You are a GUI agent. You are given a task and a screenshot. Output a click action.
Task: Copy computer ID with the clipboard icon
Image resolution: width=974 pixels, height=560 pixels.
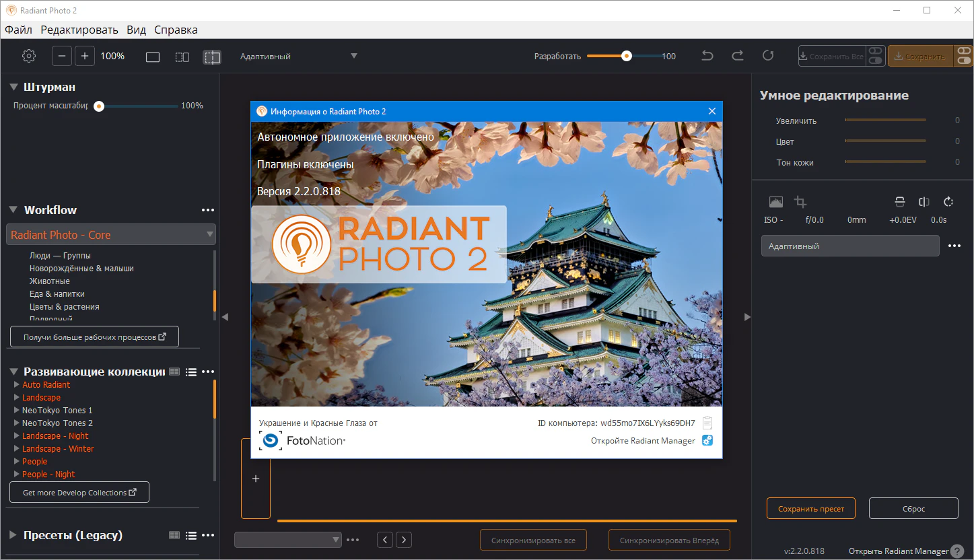pyautogui.click(x=707, y=423)
